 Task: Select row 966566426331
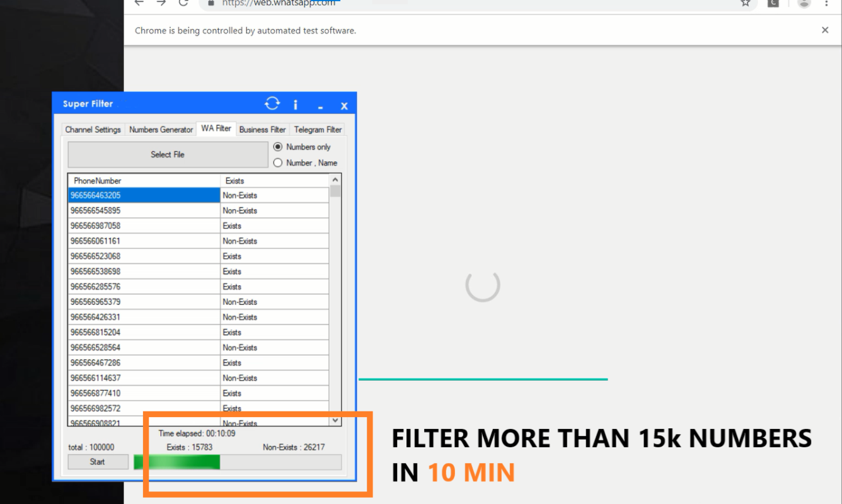coord(199,317)
